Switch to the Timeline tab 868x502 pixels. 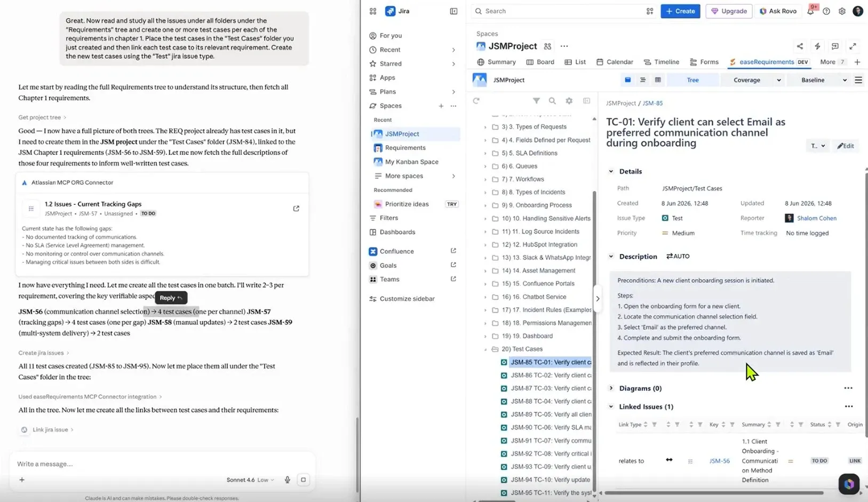point(661,62)
